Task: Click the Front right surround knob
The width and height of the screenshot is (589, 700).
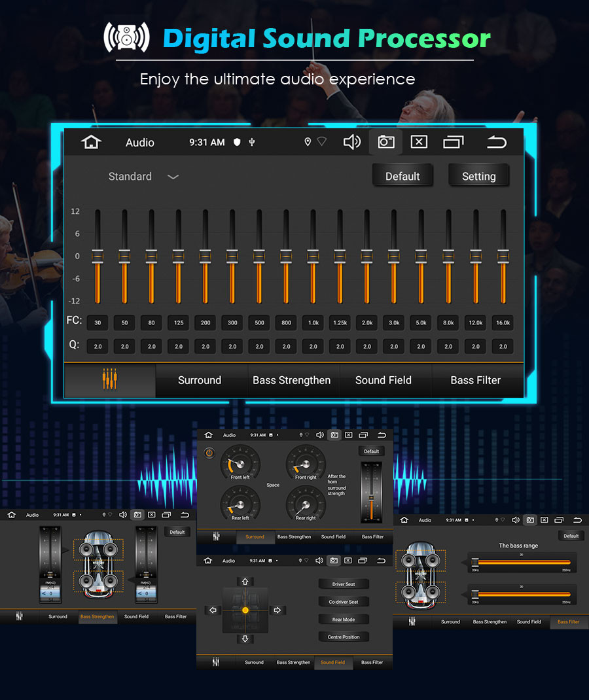Action: [306, 463]
